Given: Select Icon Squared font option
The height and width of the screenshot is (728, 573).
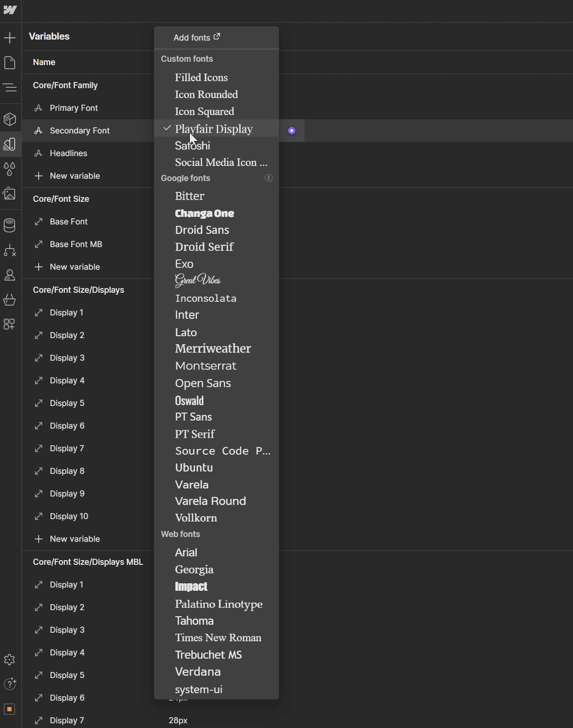Looking at the screenshot, I should click(x=216, y=111).
